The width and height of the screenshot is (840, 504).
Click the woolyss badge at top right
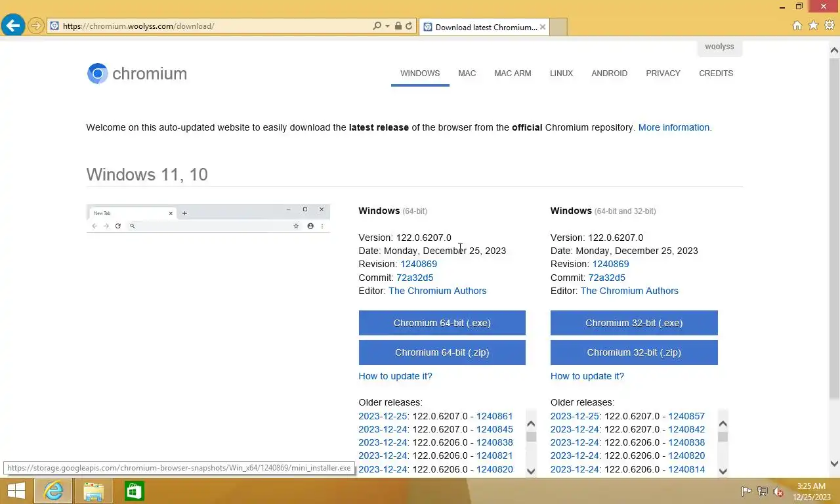pos(719,47)
